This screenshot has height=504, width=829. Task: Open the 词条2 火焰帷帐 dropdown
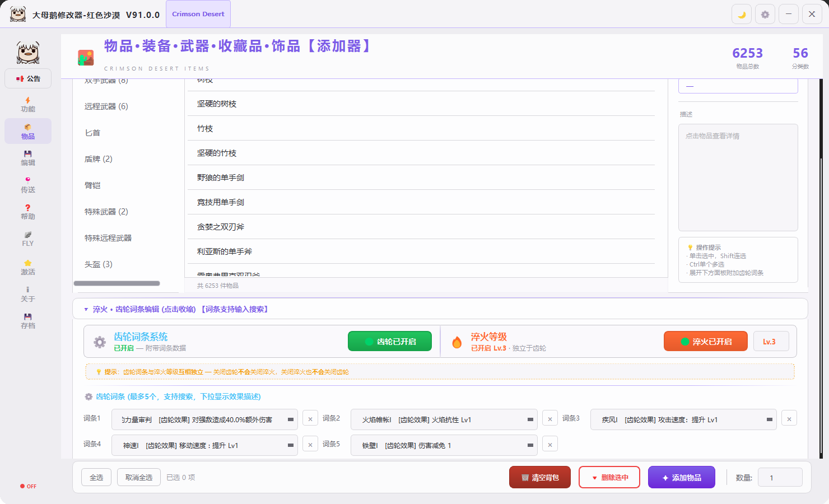point(444,419)
